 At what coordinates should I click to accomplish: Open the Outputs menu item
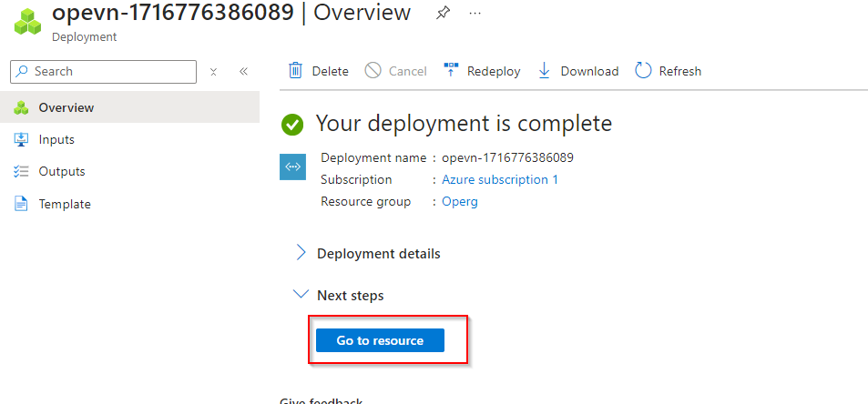(x=61, y=171)
